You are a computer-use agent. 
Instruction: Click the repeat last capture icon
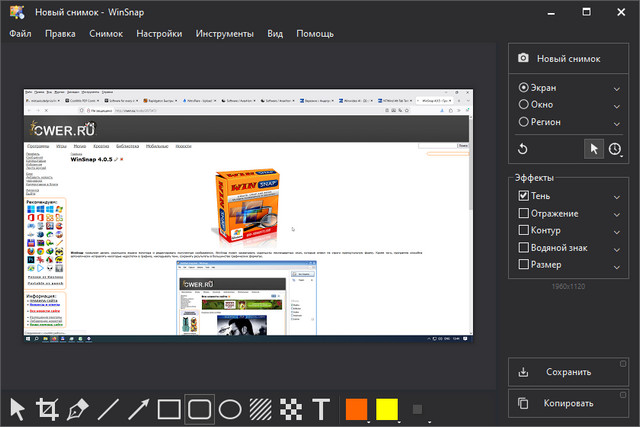[x=522, y=149]
